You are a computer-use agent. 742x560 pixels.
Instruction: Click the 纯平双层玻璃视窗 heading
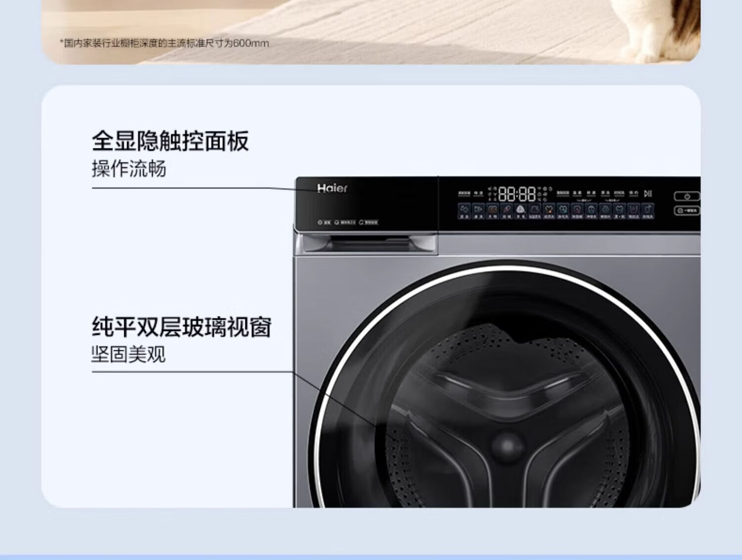(182, 327)
